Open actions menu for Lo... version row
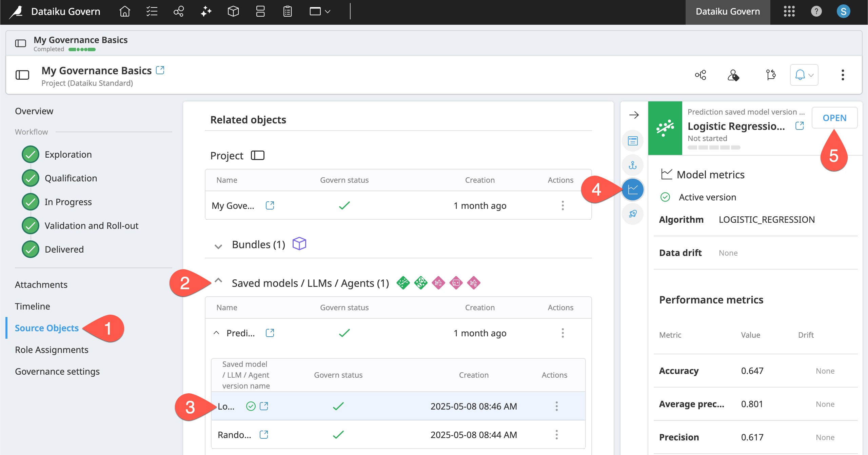Screen dimensions: 868x455 (556, 406)
